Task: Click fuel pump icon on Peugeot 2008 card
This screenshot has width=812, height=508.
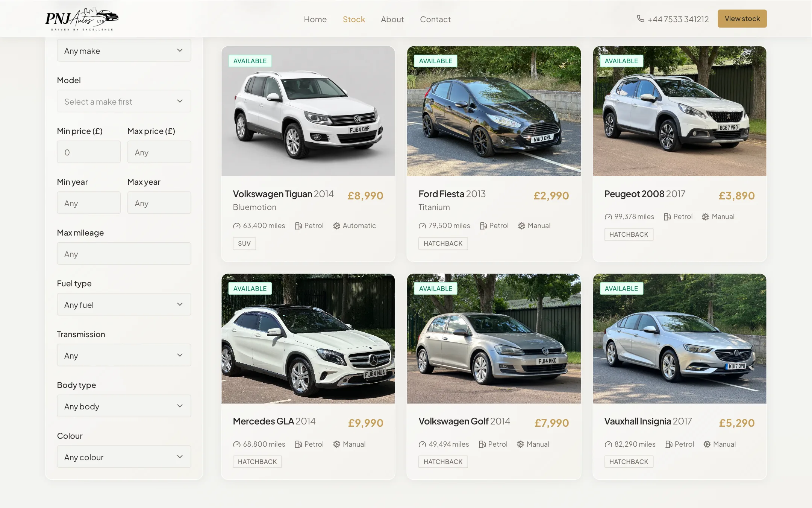Action: (x=667, y=217)
